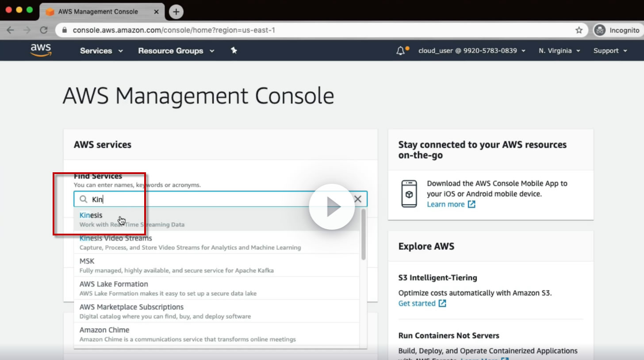Bookmark this page with the star icon
Screen dimensions: 644x360
coord(579,30)
